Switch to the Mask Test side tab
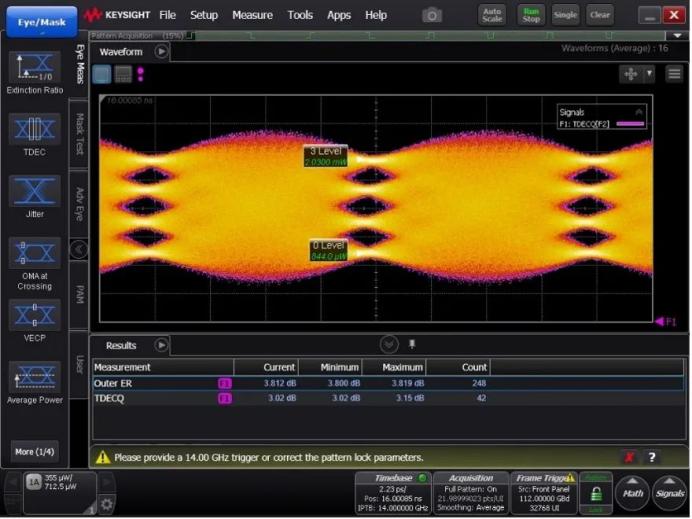Image resolution: width=692 pixels, height=519 pixels. click(80, 134)
